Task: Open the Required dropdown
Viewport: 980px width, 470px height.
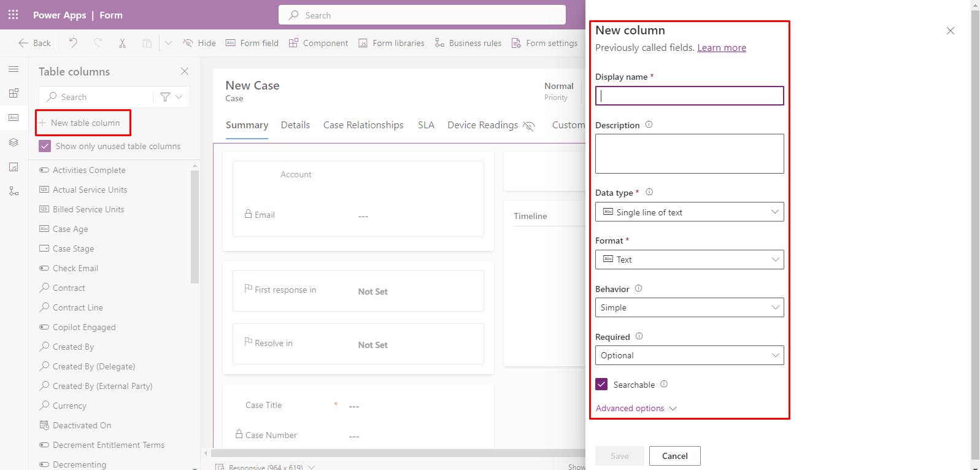Action: pyautogui.click(x=689, y=355)
